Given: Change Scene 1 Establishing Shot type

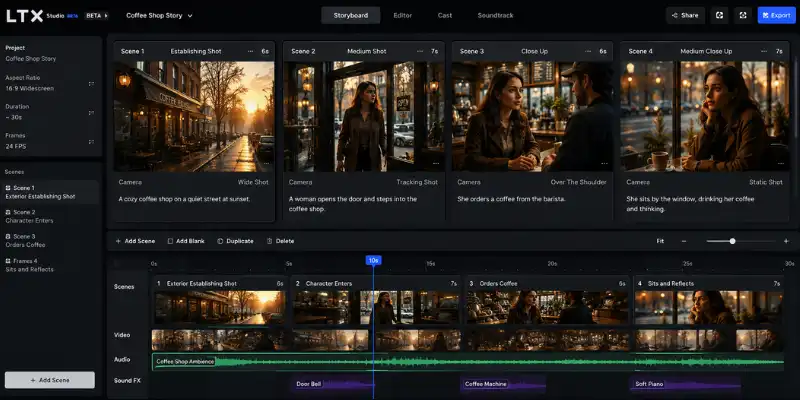Looking at the screenshot, I should (196, 51).
